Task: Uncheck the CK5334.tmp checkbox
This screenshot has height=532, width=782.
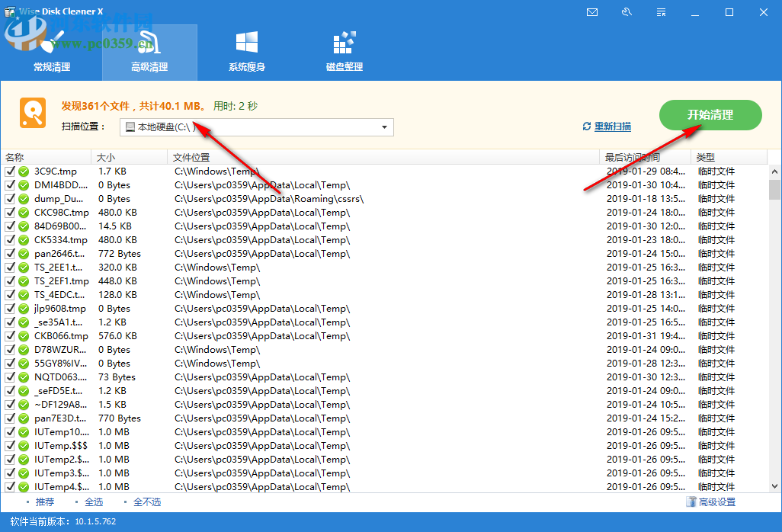Action: pos(10,240)
